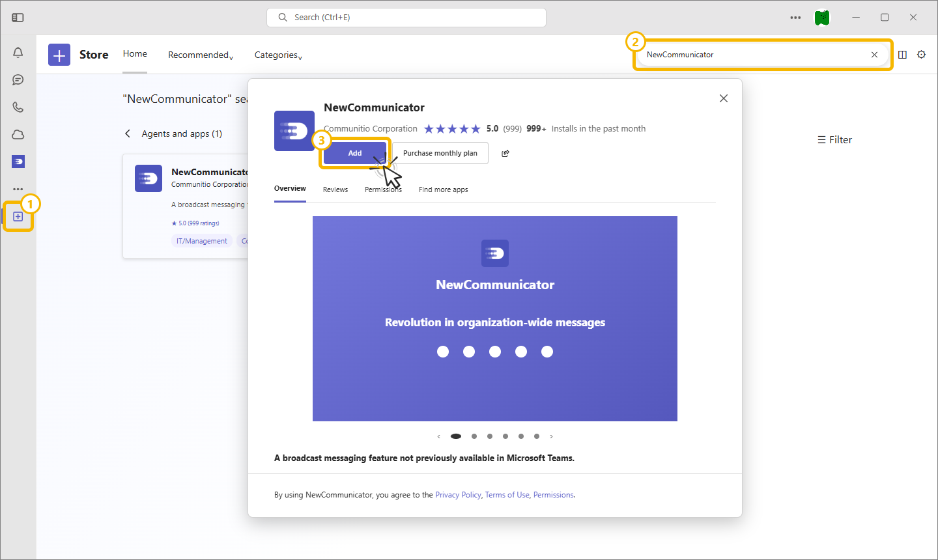Screen dimensions: 938x560
Task: Open Chat from the left rail
Action: coord(18,79)
